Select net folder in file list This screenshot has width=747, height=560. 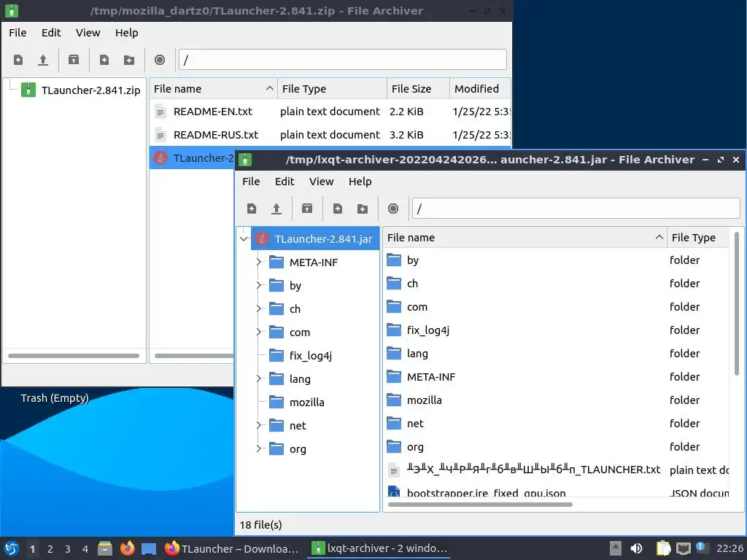[556, 424]
